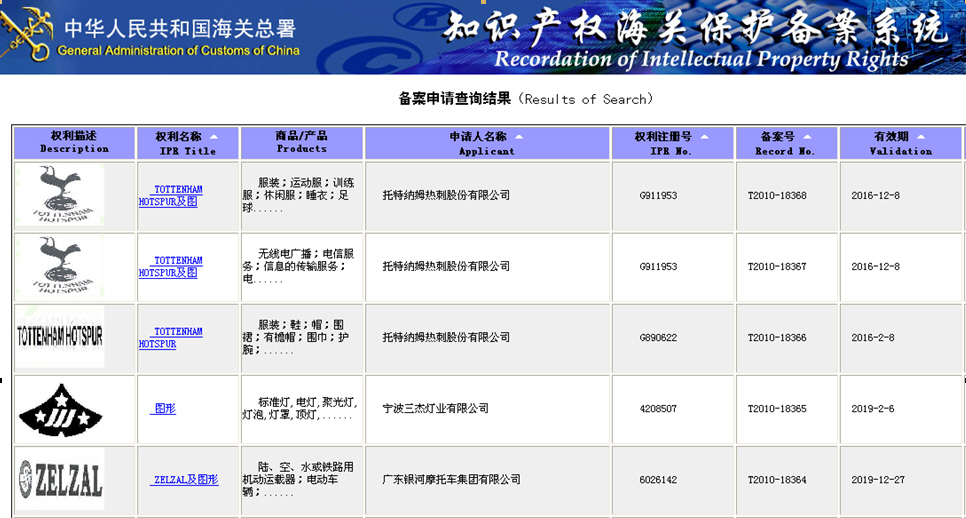Select record number T2010-18366
966x518 pixels.
click(777, 338)
